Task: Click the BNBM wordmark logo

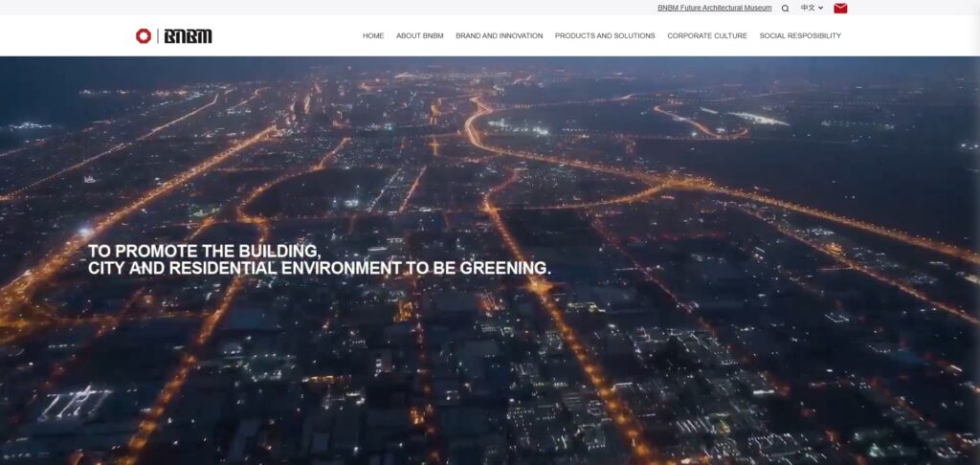Action: click(188, 36)
